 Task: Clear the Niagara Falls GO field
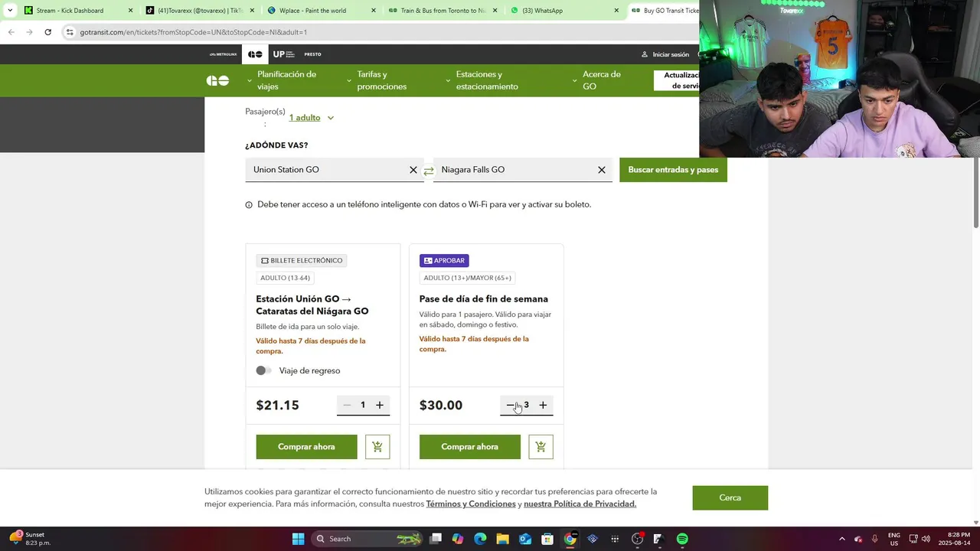coord(602,170)
